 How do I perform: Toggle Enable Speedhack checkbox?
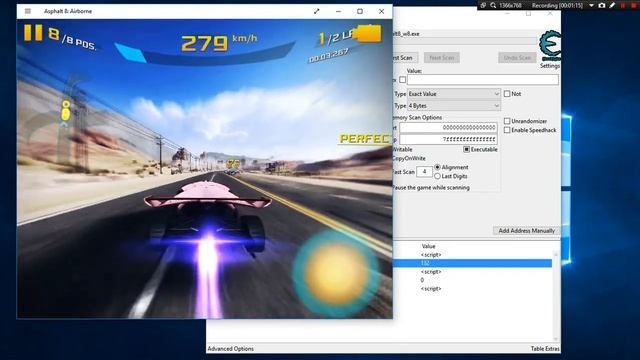507,130
